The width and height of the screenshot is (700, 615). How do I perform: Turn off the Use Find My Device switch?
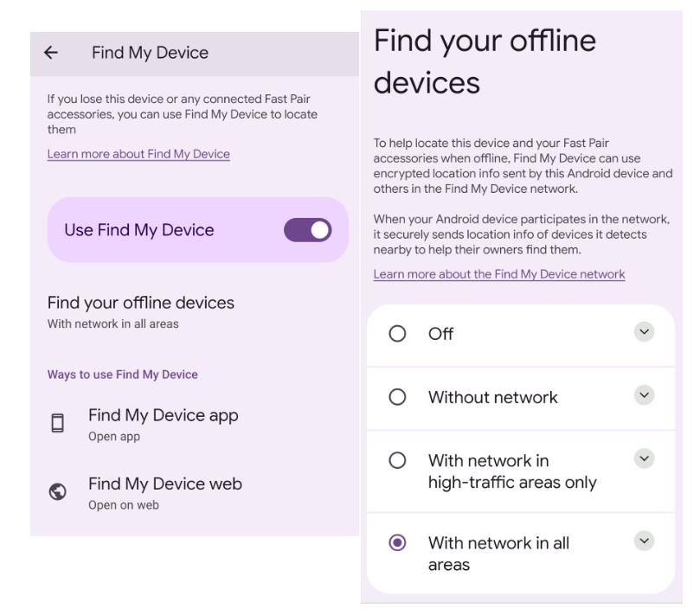click(x=307, y=230)
